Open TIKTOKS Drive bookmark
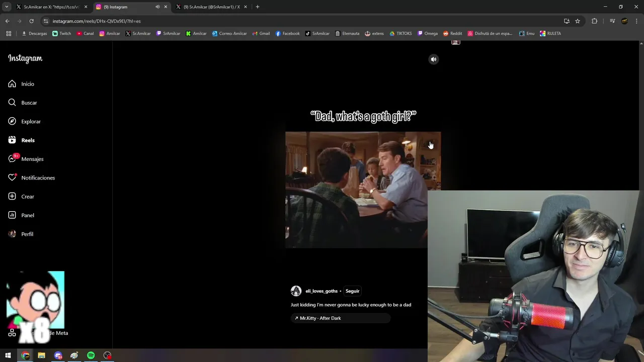This screenshot has width=644, height=362. [x=400, y=34]
